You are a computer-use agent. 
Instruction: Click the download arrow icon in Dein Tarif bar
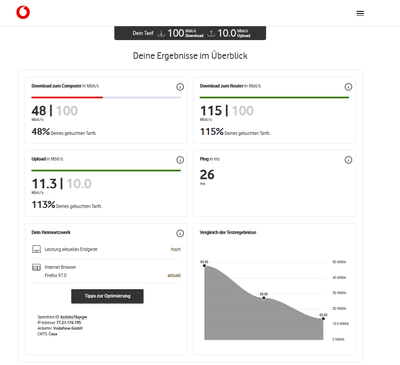tap(161, 33)
